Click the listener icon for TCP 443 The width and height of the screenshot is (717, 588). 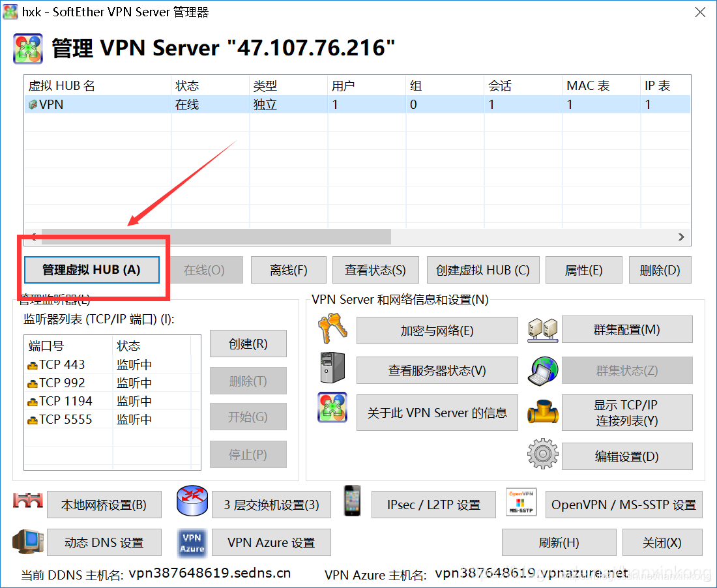pyautogui.click(x=33, y=365)
